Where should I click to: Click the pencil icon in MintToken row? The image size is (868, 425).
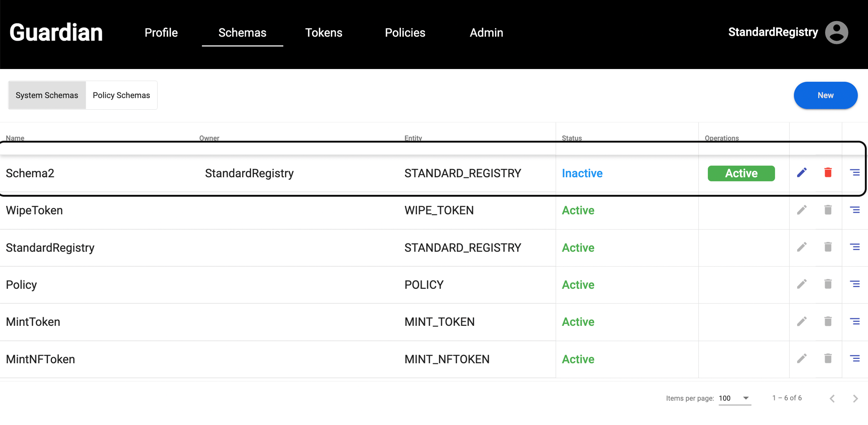pos(802,321)
